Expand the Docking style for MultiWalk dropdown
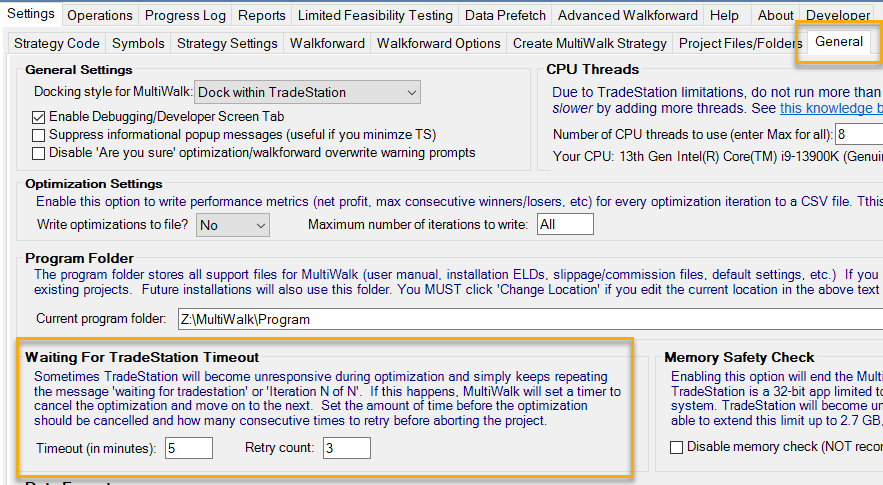The width and height of the screenshot is (883, 485). 308,92
